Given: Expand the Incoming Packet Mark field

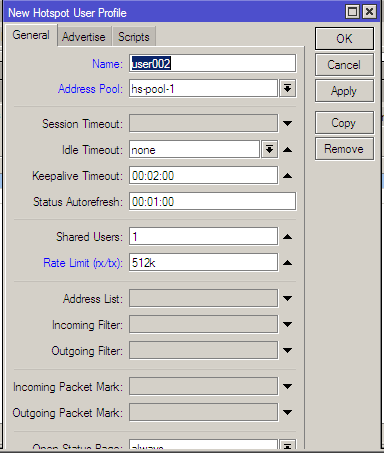Looking at the screenshot, I should tap(287, 386).
